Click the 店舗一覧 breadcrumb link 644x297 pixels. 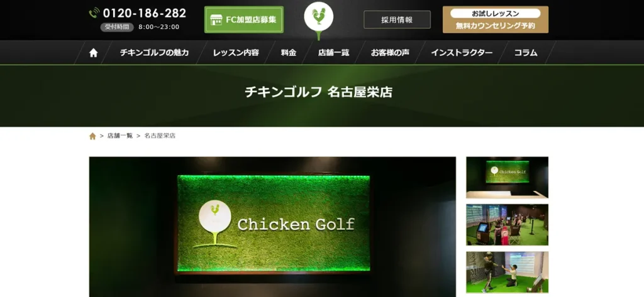pos(120,136)
